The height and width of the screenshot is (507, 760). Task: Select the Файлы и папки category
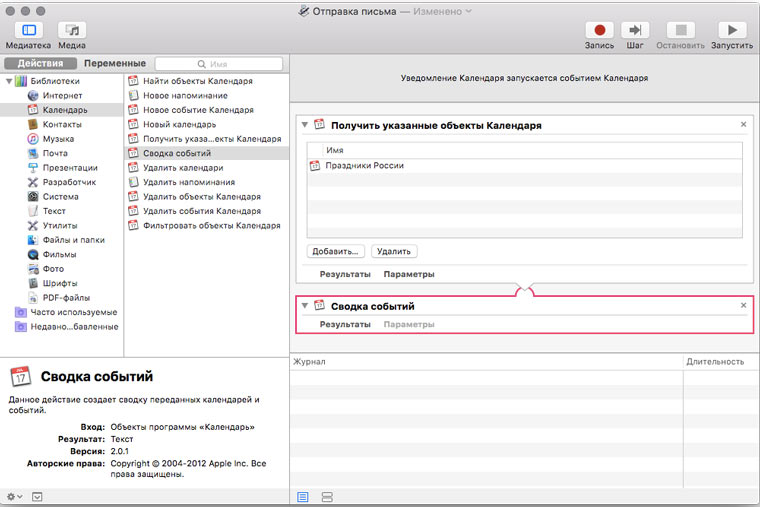click(x=73, y=240)
